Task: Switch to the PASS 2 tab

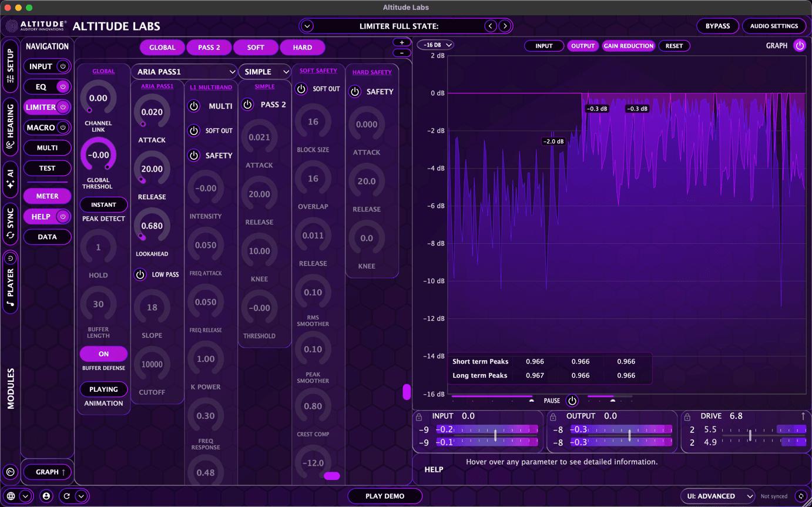Action: point(209,47)
